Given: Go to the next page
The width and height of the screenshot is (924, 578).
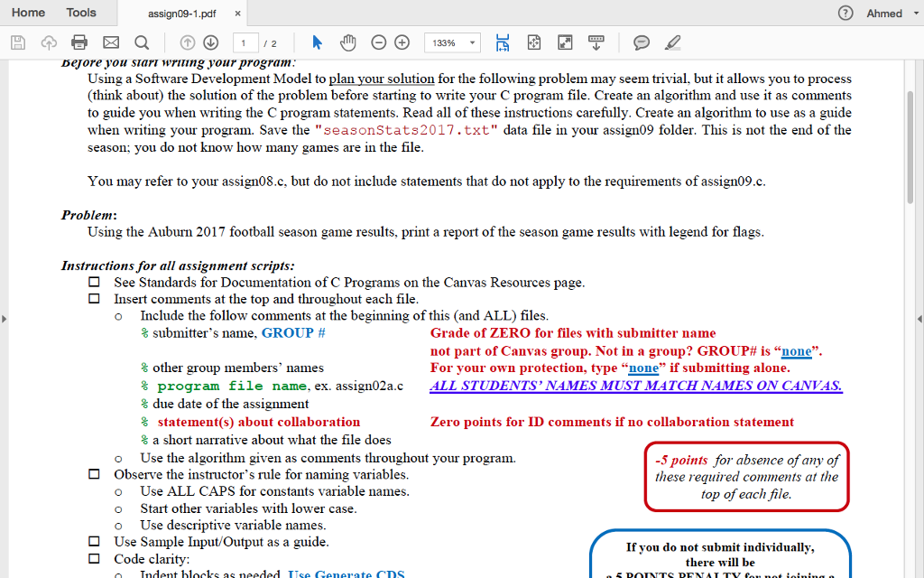Looking at the screenshot, I should (210, 42).
